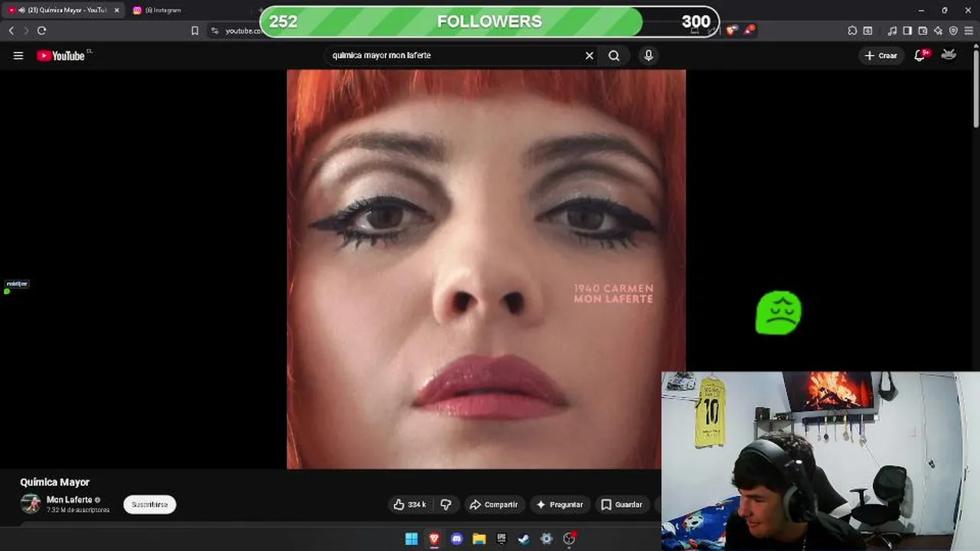980x551 pixels.
Task: Open Settings gear on taskbar
Action: (x=546, y=539)
